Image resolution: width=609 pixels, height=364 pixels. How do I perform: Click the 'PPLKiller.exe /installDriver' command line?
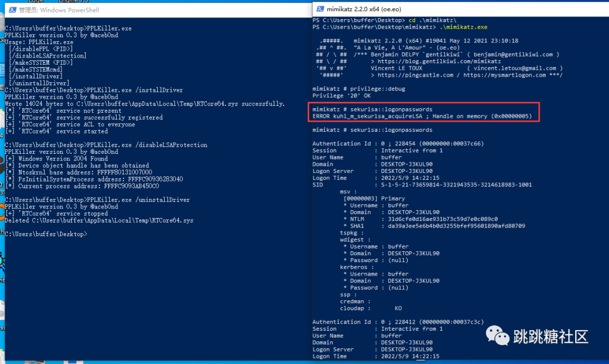94,90
